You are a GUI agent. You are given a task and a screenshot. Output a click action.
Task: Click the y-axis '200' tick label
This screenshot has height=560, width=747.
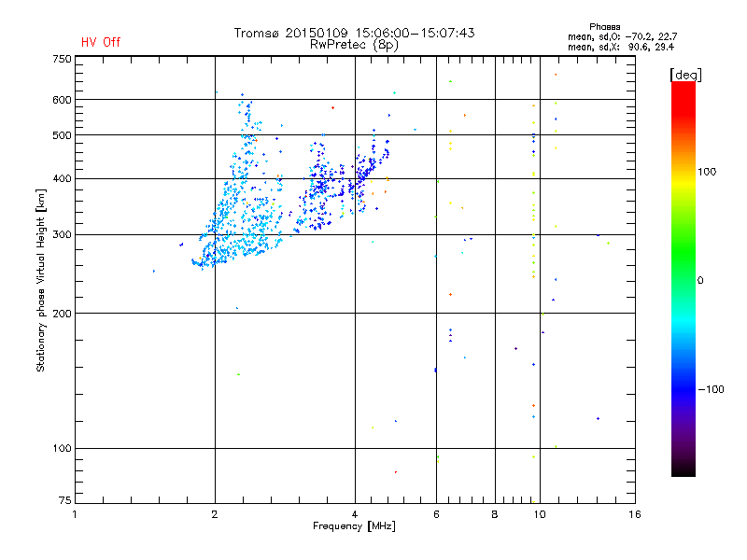pyautogui.click(x=62, y=314)
